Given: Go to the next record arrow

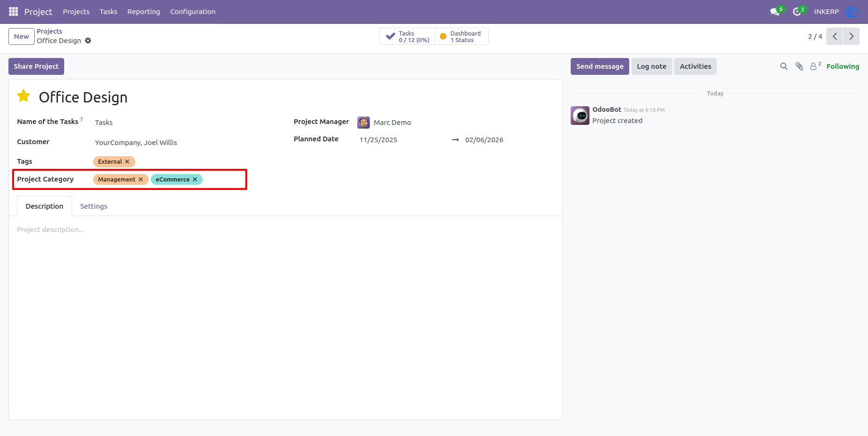Looking at the screenshot, I should [x=851, y=36].
